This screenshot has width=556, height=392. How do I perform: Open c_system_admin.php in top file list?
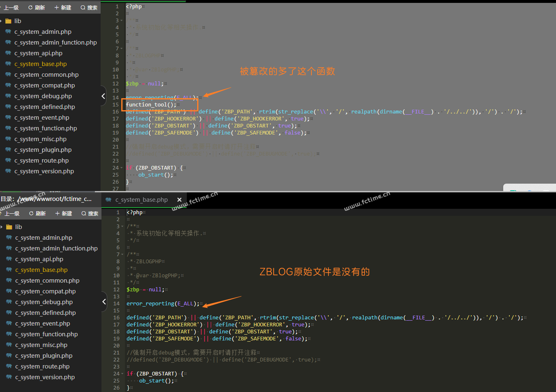(x=43, y=32)
